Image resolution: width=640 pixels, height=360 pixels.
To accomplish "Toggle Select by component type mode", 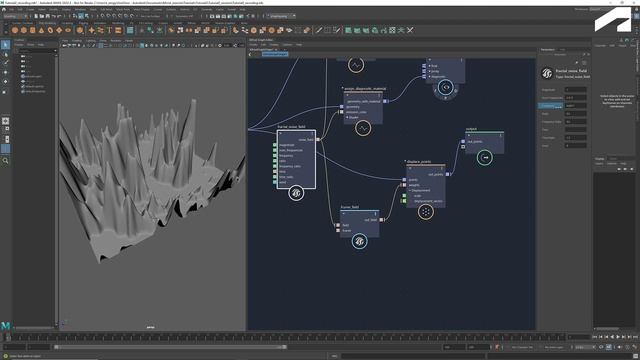I will click(x=87, y=16).
